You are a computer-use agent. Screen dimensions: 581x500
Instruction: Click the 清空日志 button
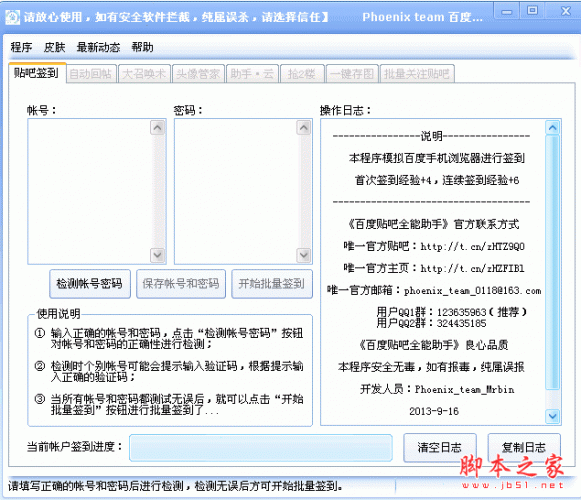click(x=439, y=447)
